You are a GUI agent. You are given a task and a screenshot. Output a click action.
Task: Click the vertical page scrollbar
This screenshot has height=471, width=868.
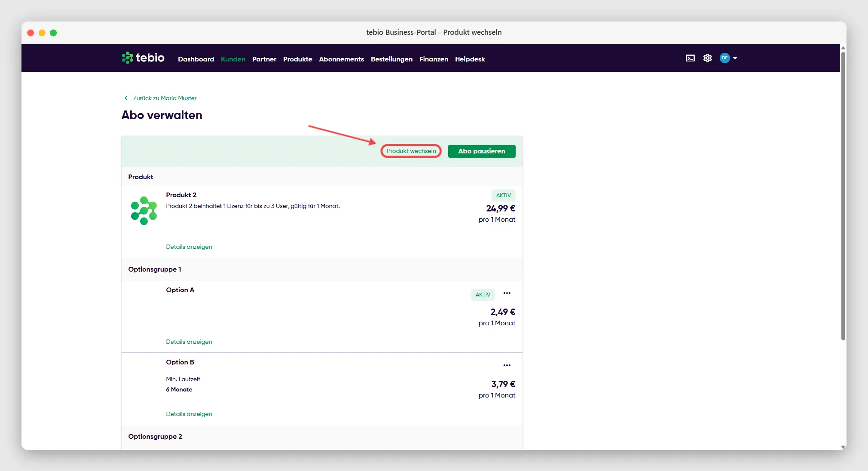(843, 196)
